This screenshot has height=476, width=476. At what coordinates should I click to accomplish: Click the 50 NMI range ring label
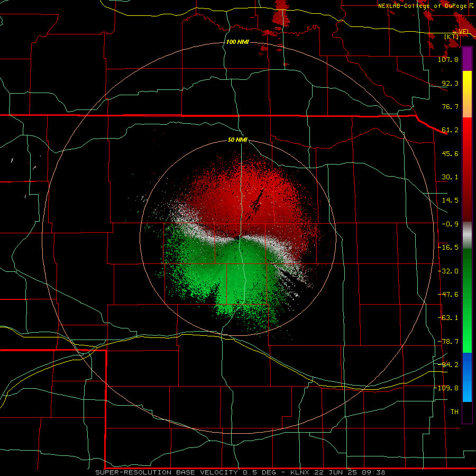[237, 140]
